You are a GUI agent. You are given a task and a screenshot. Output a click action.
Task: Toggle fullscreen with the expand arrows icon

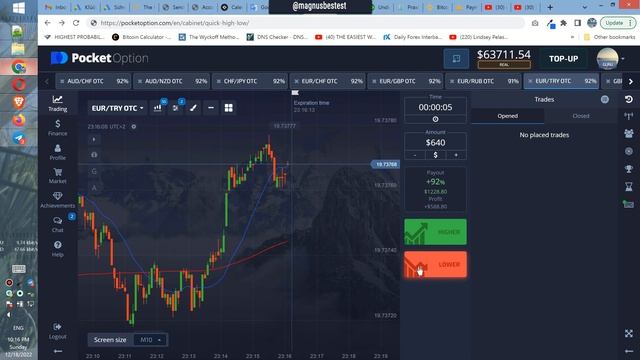(629, 333)
